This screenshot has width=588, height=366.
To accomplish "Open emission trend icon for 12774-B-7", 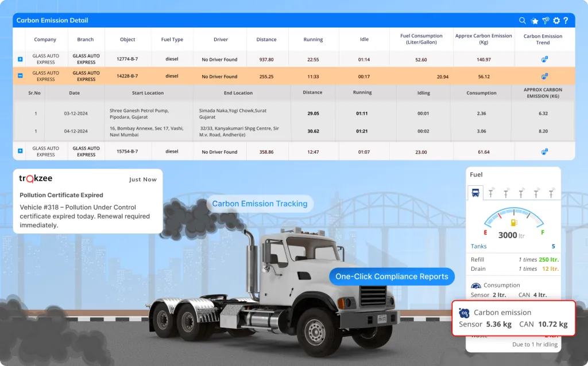I will tap(544, 59).
